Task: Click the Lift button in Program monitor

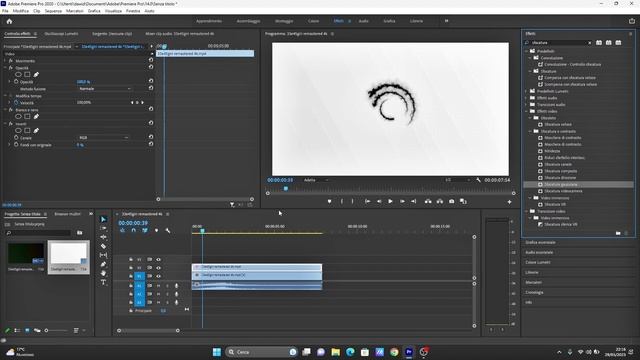Action: point(428,201)
